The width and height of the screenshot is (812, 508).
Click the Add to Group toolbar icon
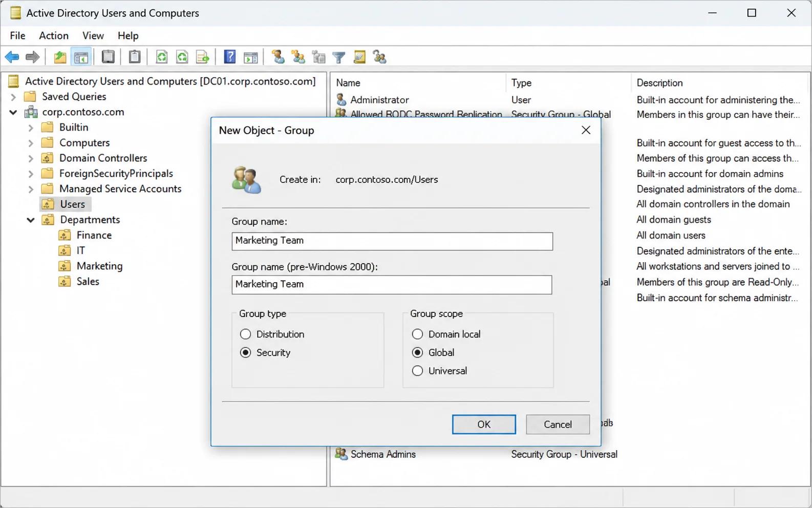click(x=380, y=57)
